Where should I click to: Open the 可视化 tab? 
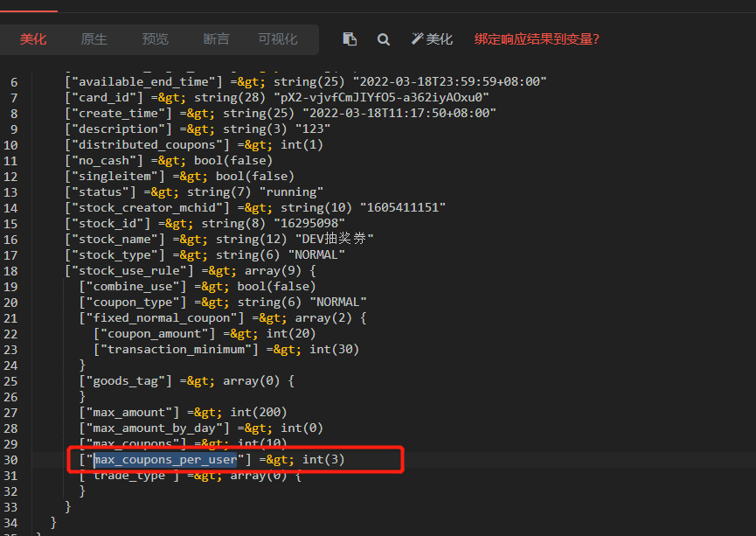pos(278,39)
